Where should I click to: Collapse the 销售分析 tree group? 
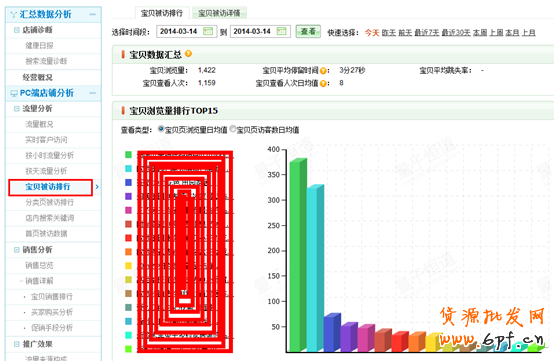[16, 250]
